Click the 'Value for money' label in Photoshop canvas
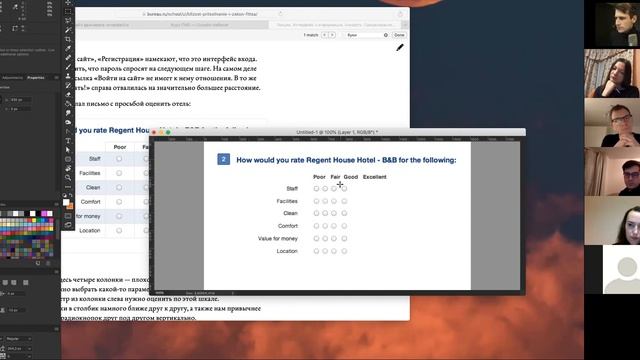 278,238
